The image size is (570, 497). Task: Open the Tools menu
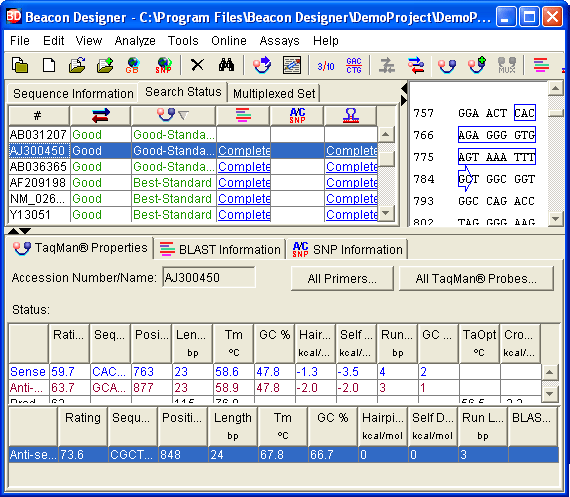click(183, 41)
